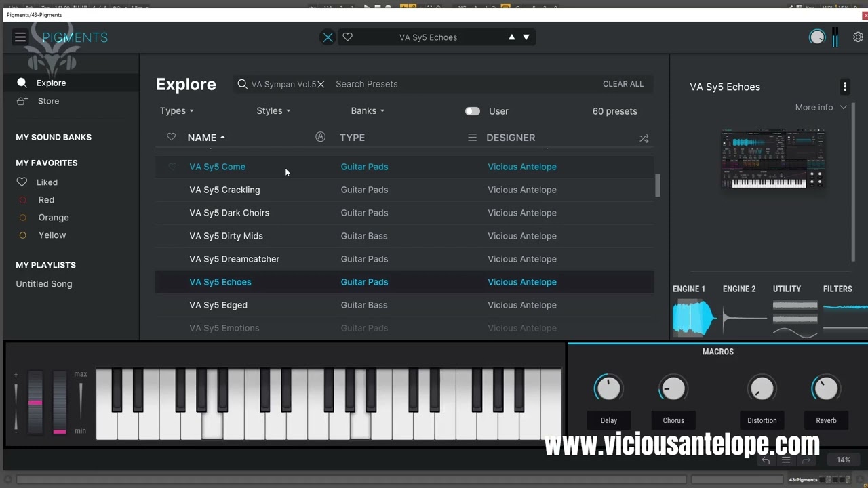Viewport: 868px width, 488px height.
Task: Open the Banks filter dropdown
Action: (368, 111)
